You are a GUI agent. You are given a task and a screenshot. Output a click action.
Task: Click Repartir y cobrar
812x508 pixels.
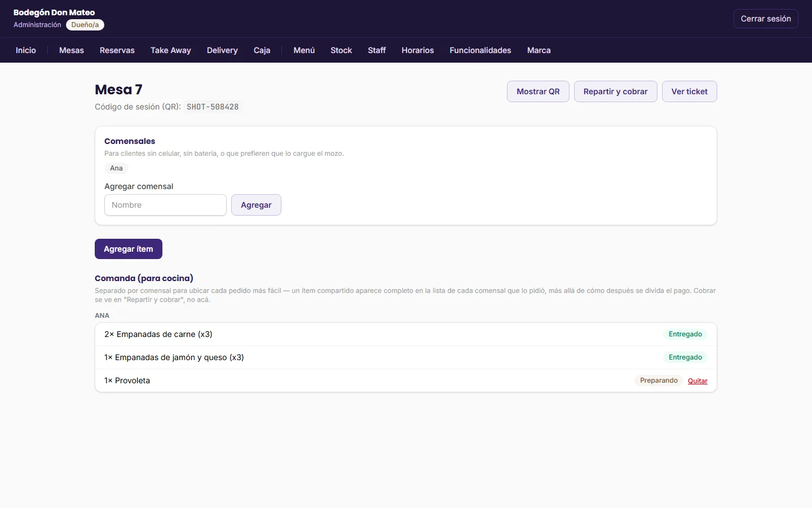coord(615,91)
